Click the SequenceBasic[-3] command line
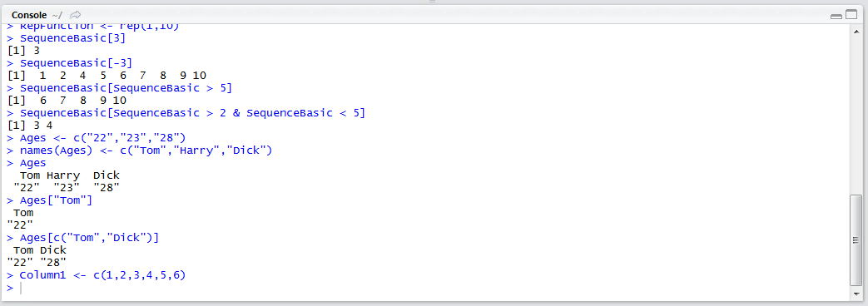The height and width of the screenshot is (306, 868). click(x=69, y=63)
